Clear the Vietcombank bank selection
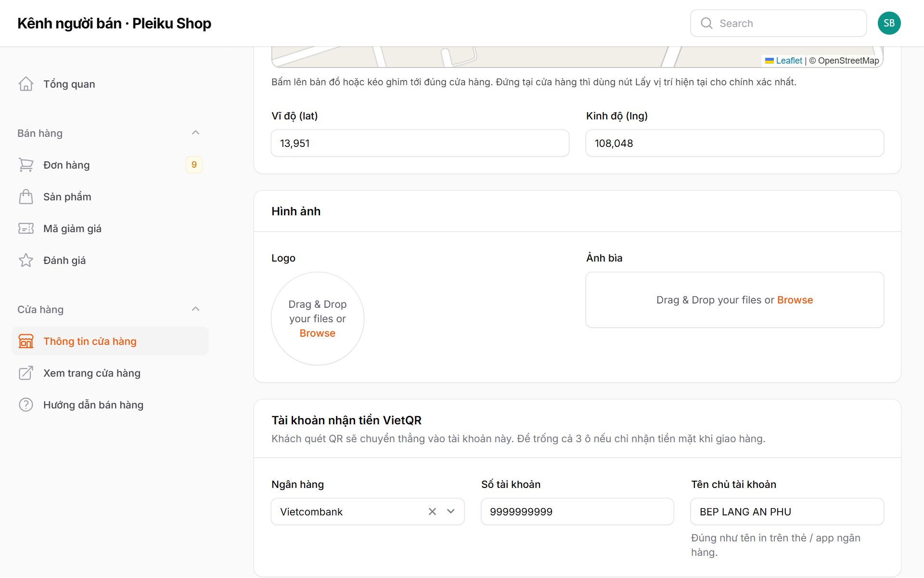This screenshot has height=578, width=924. pyautogui.click(x=432, y=512)
